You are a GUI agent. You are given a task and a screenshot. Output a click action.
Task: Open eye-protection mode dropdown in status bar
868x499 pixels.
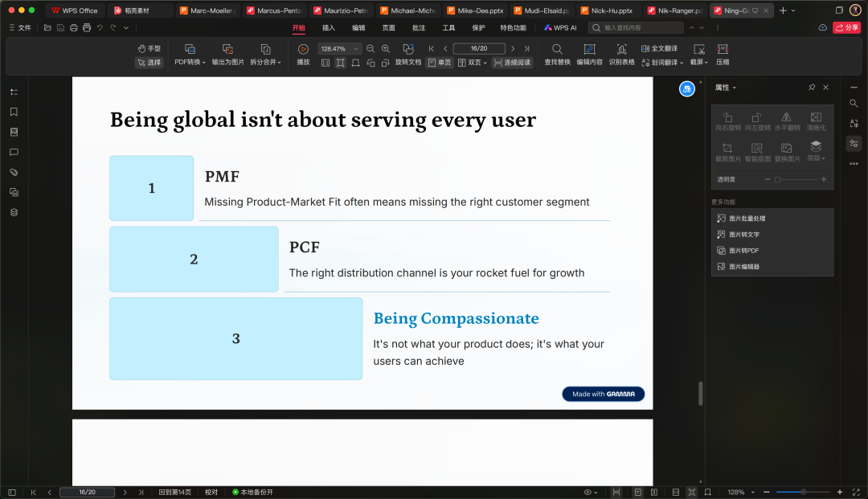tap(591, 492)
